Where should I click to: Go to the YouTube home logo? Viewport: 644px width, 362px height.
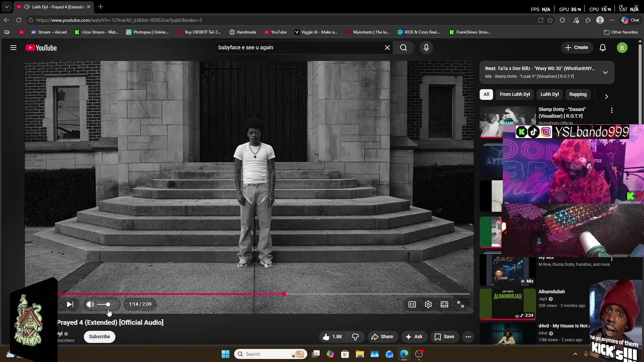pos(41,48)
